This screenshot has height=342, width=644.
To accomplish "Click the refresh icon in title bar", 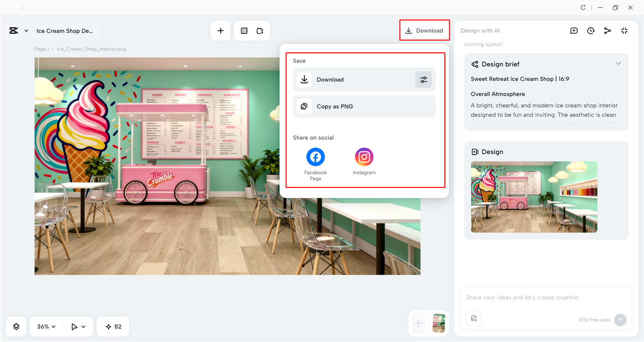I will [x=583, y=8].
